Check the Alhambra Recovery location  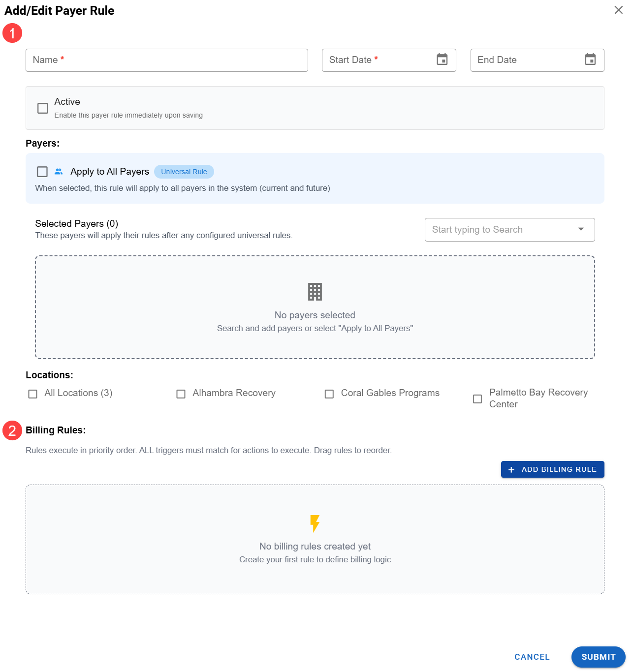point(181,394)
